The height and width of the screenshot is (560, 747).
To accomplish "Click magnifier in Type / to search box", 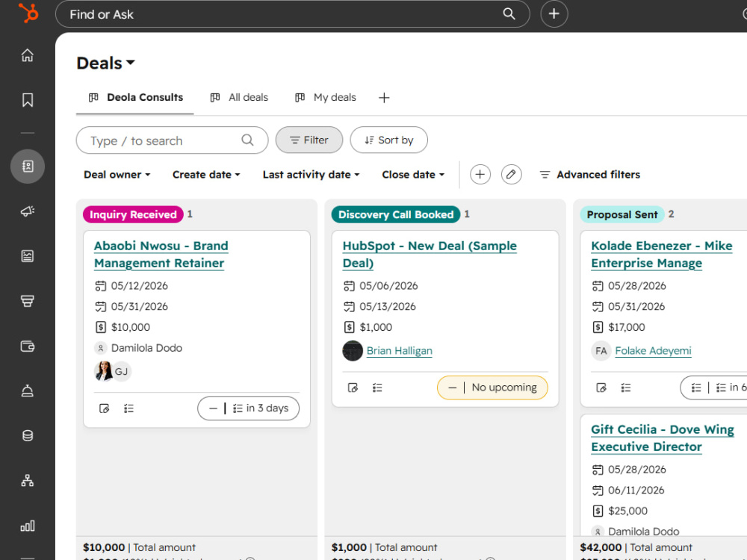I will pos(247,140).
